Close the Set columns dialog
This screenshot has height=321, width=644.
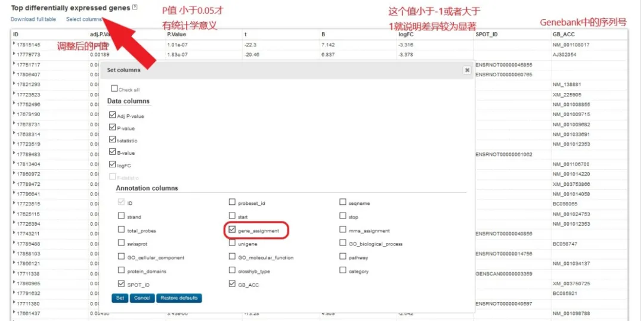(x=467, y=70)
